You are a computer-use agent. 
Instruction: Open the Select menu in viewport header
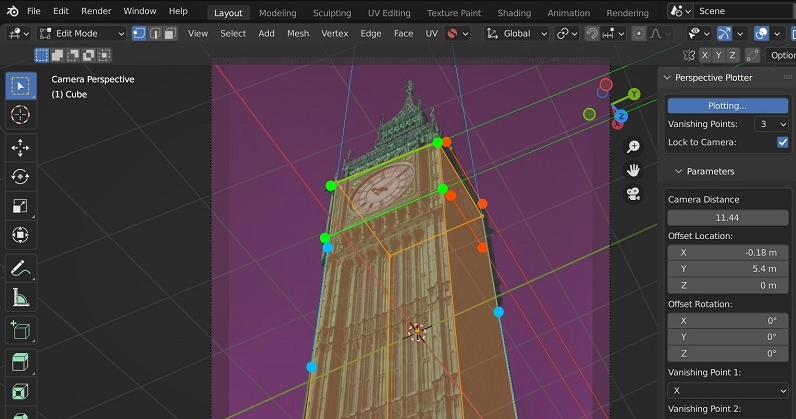click(x=233, y=34)
